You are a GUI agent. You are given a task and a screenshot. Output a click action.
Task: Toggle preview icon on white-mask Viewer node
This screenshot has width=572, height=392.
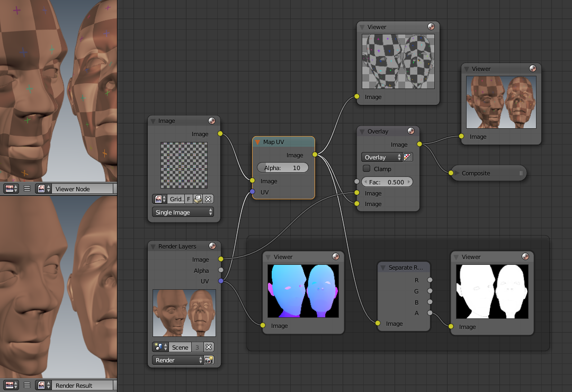[525, 256]
